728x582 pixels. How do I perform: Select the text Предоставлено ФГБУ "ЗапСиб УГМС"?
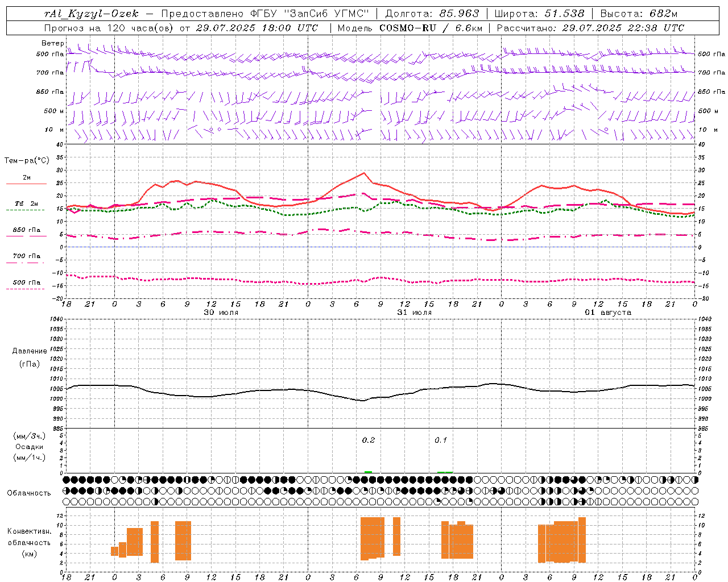[265, 14]
